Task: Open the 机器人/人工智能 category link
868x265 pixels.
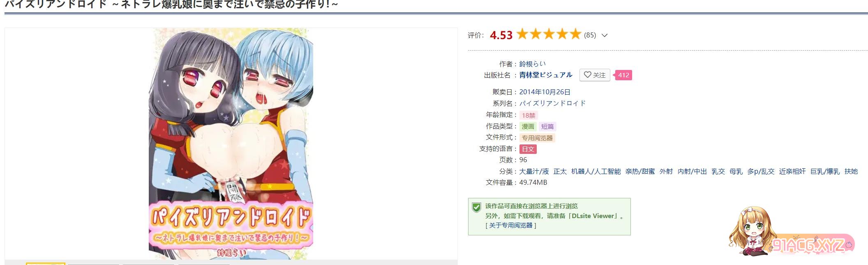Action: (x=596, y=171)
